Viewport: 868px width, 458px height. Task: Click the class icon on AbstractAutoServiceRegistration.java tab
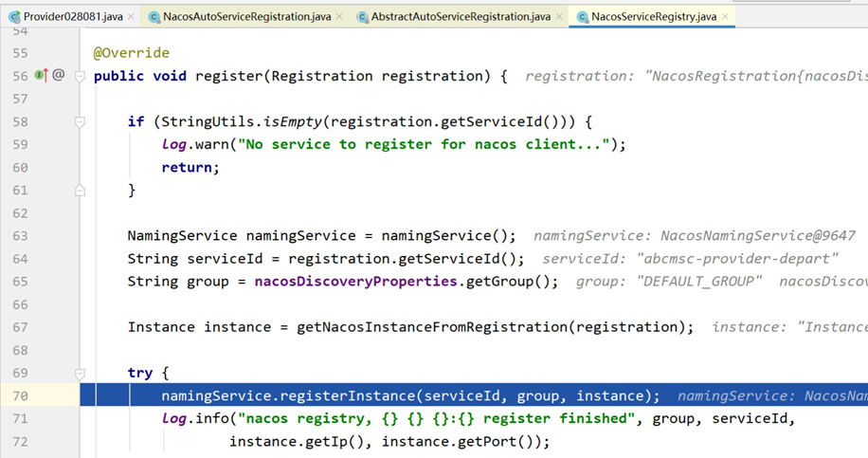[x=363, y=17]
